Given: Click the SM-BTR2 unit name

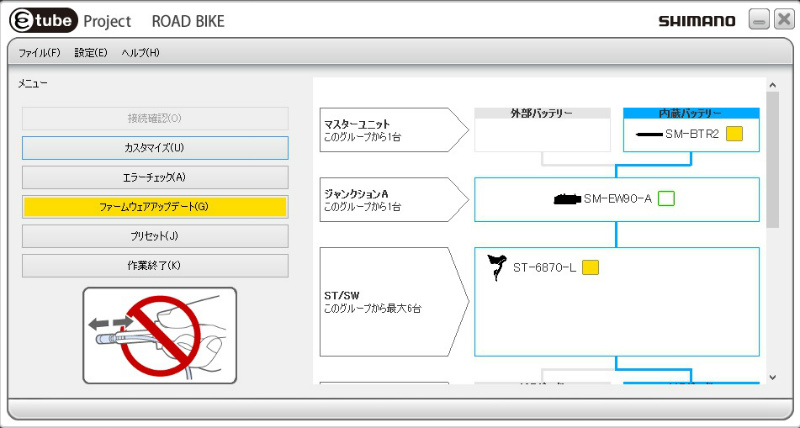Looking at the screenshot, I should tap(692, 134).
